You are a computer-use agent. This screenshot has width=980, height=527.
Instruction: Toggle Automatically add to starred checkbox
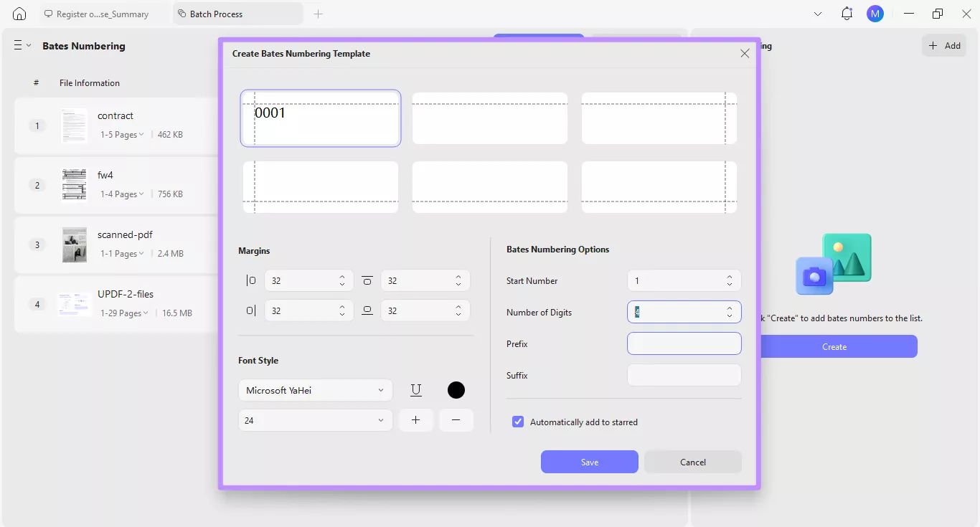pyautogui.click(x=518, y=422)
